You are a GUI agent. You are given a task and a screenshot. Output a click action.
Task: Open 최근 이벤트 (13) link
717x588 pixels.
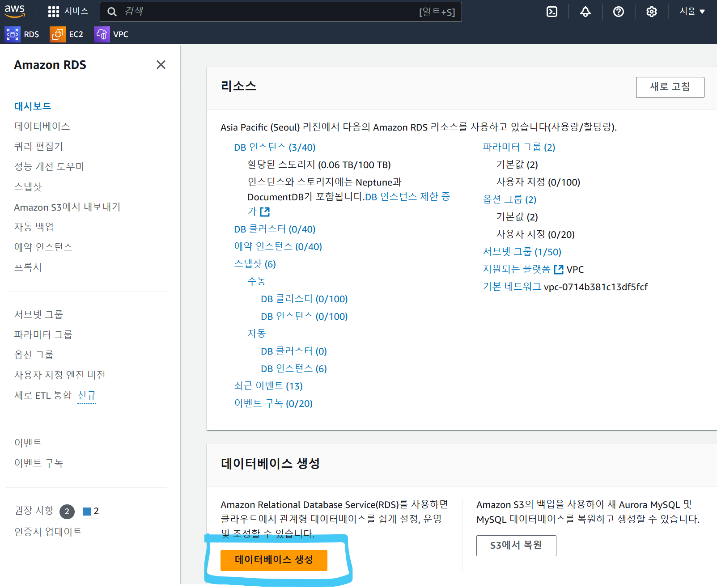pos(268,386)
